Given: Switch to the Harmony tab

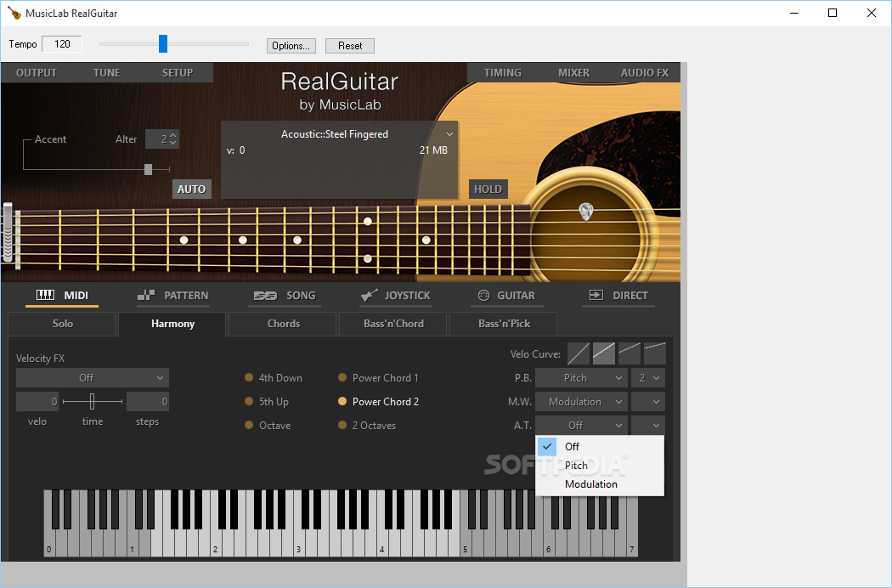Looking at the screenshot, I should pyautogui.click(x=172, y=323).
